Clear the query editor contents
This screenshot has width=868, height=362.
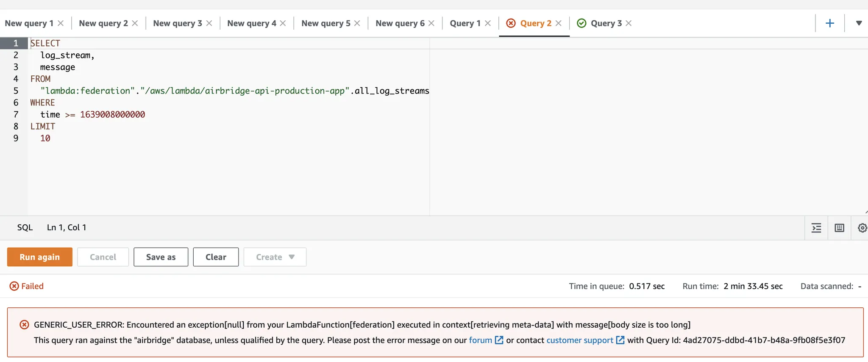pos(216,257)
